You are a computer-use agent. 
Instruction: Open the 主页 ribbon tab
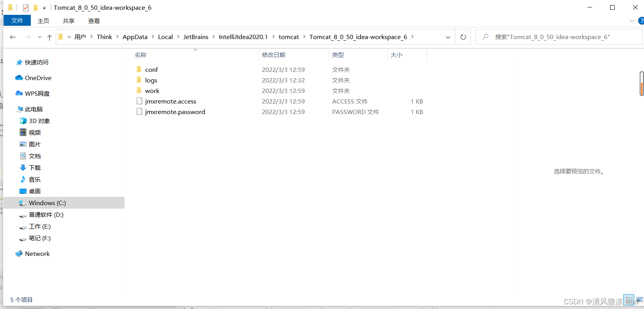pyautogui.click(x=43, y=21)
